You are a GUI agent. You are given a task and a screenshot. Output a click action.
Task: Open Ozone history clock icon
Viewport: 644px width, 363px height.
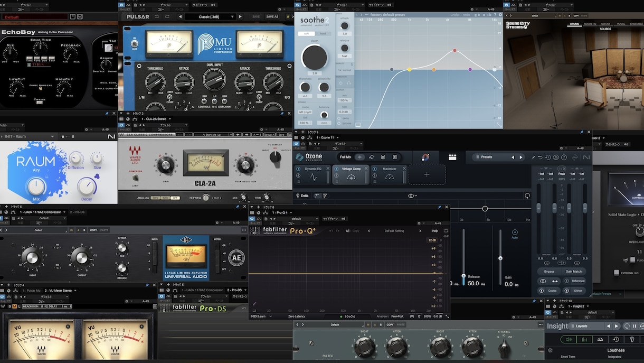point(548,157)
